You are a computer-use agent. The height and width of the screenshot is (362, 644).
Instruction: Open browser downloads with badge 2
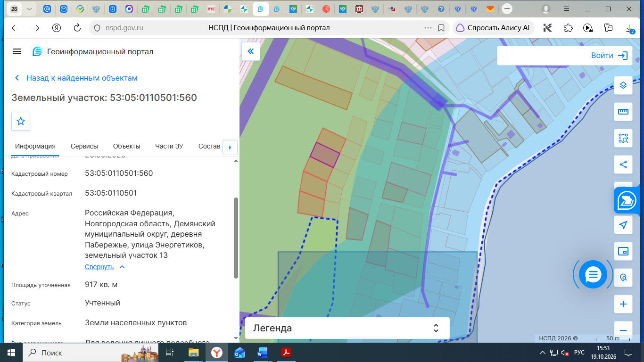[x=631, y=28]
